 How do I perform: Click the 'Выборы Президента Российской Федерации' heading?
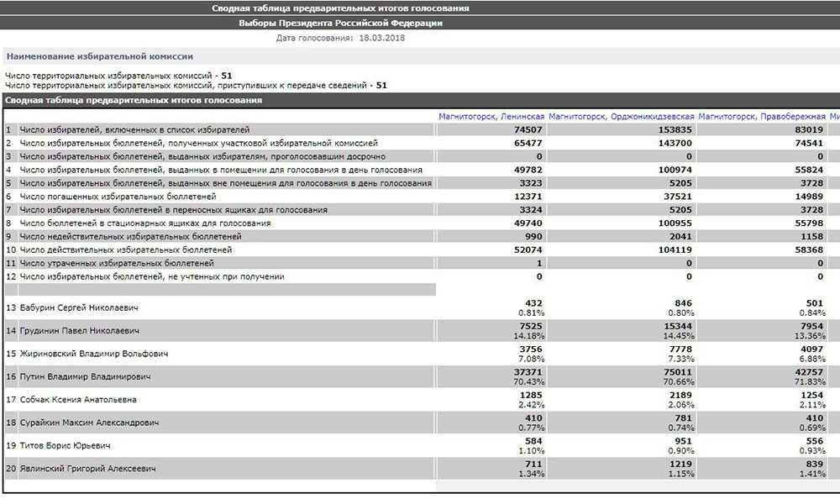tap(340, 24)
